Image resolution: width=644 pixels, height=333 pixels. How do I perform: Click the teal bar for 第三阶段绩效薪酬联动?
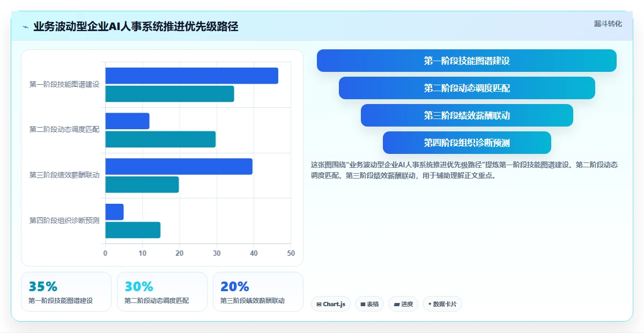142,184
